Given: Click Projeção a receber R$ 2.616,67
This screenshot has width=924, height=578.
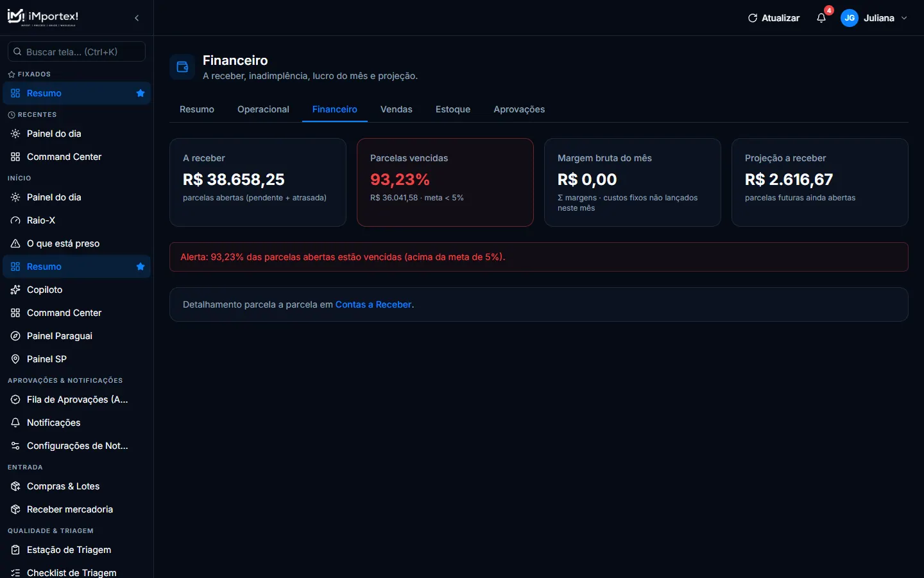Looking at the screenshot, I should 789,180.
